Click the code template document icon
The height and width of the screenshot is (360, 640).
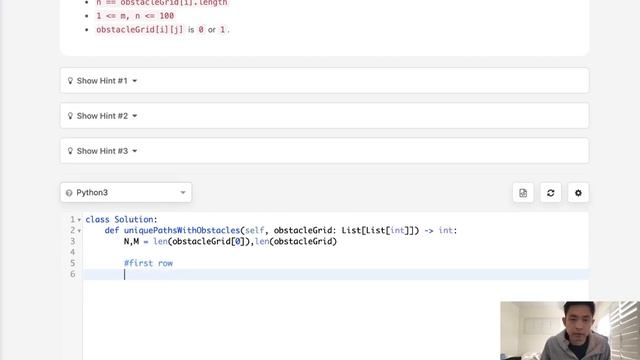pos(523,193)
